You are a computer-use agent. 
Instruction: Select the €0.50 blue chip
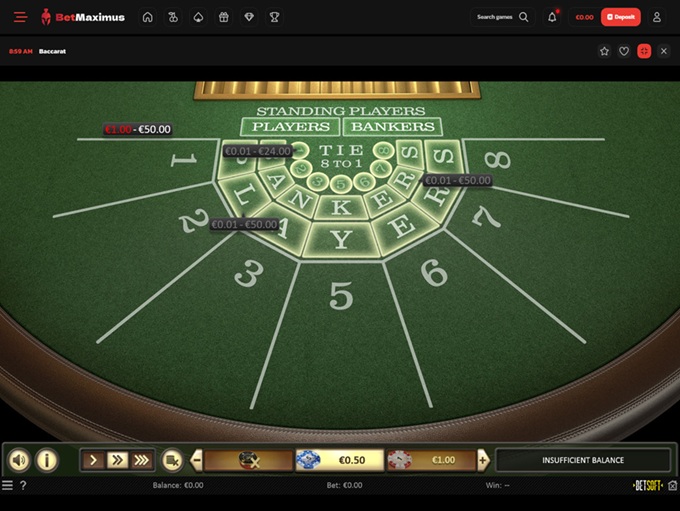pyautogui.click(x=340, y=460)
